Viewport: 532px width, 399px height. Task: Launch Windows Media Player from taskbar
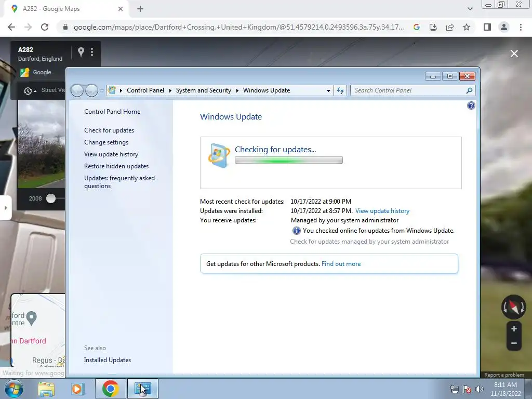pos(77,389)
